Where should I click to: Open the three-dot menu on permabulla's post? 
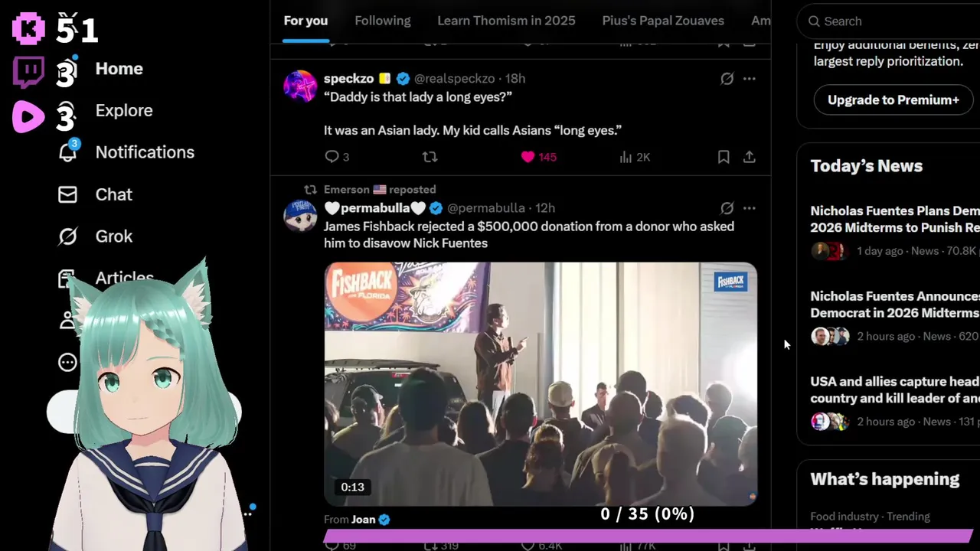point(750,208)
